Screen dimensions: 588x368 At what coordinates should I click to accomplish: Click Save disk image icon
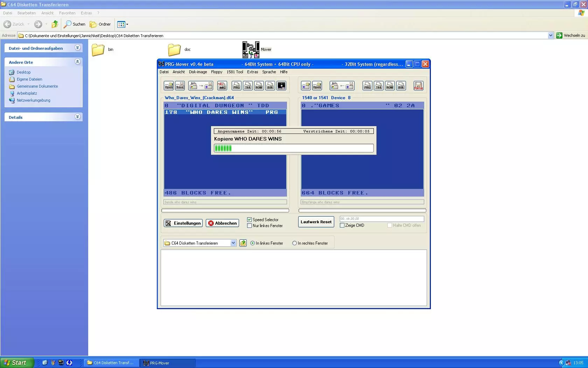click(180, 86)
